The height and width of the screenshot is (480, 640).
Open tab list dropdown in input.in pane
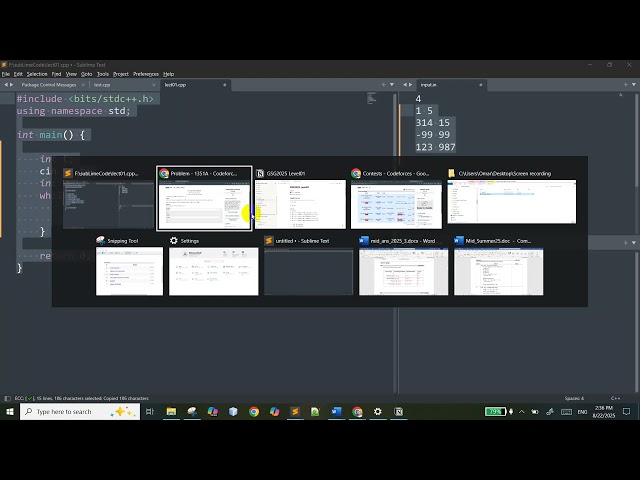[634, 84]
